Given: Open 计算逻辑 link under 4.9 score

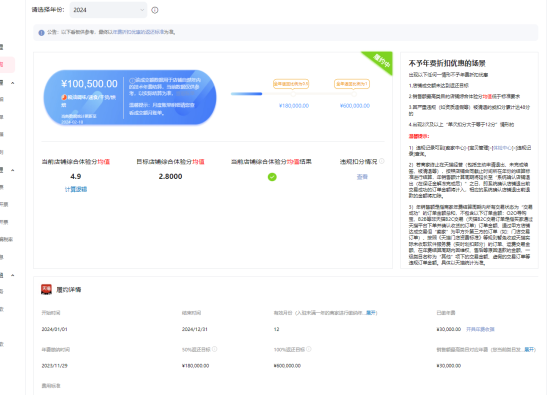Looking at the screenshot, I should click(76, 189).
